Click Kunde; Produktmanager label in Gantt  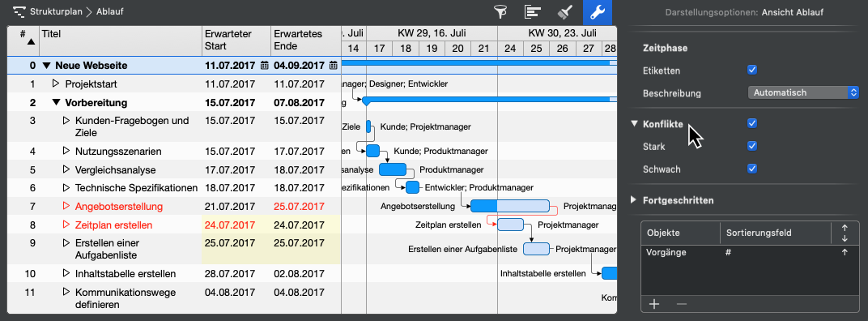pos(440,151)
